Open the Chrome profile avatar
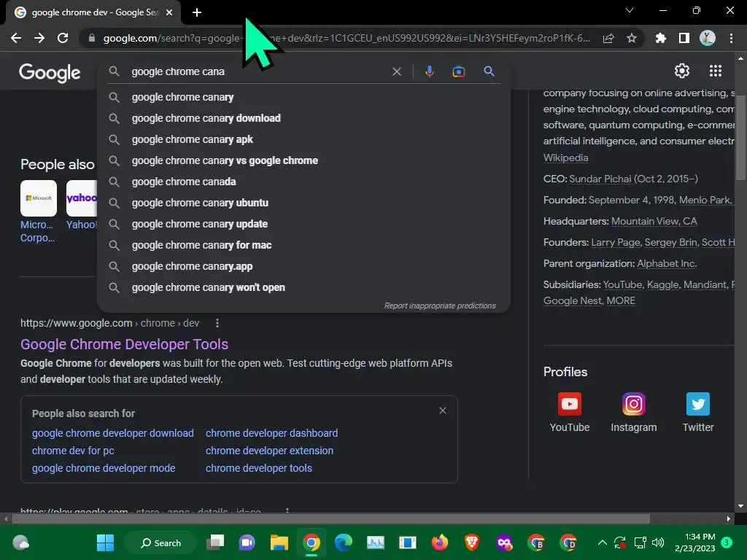 (708, 38)
